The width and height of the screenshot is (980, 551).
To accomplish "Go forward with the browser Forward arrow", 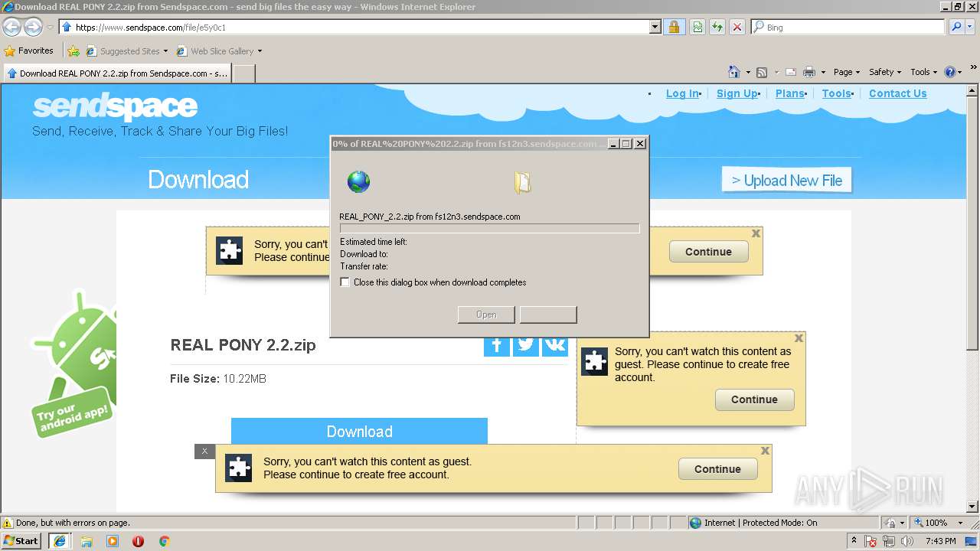I will click(33, 27).
